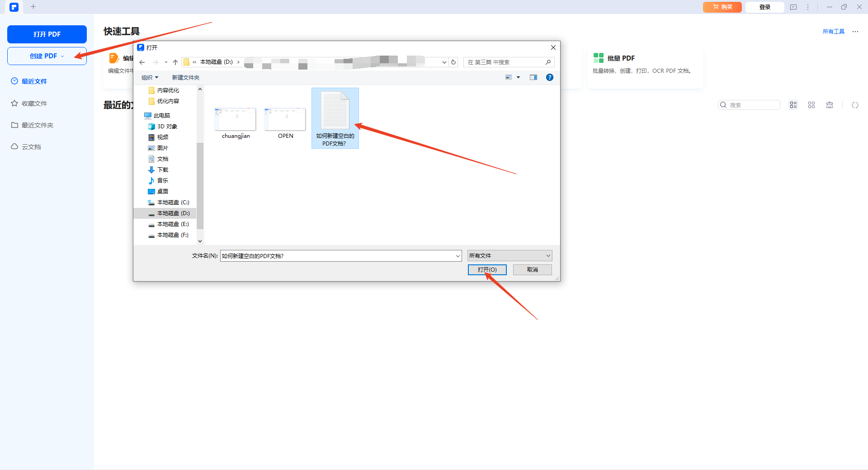Open the three-dot more tools menu
This screenshot has height=470, width=868.
pyautogui.click(x=855, y=32)
